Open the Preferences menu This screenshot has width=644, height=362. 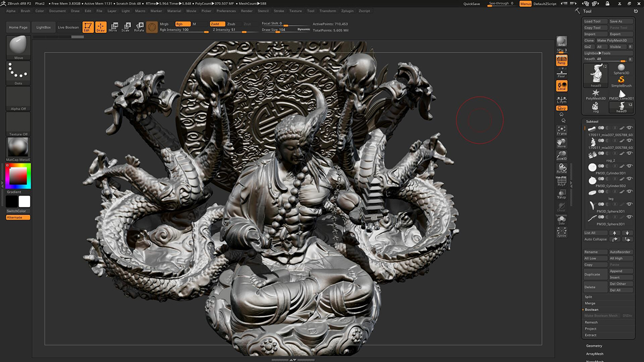(x=226, y=11)
